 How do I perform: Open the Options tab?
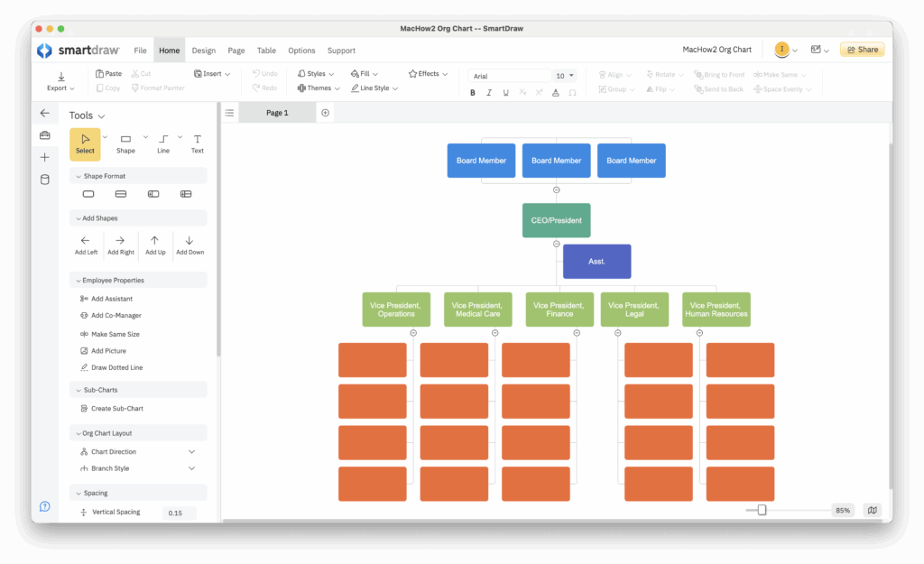coord(301,51)
